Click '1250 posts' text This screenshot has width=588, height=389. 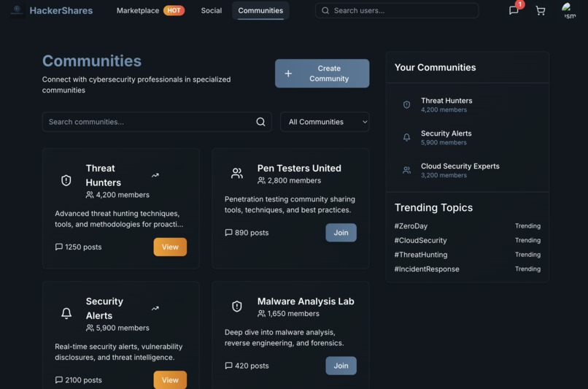point(83,247)
